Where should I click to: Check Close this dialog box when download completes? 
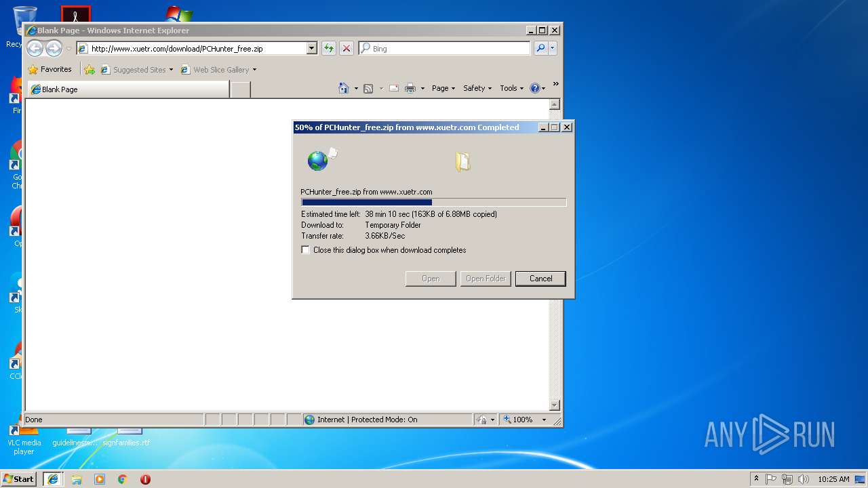coord(306,250)
